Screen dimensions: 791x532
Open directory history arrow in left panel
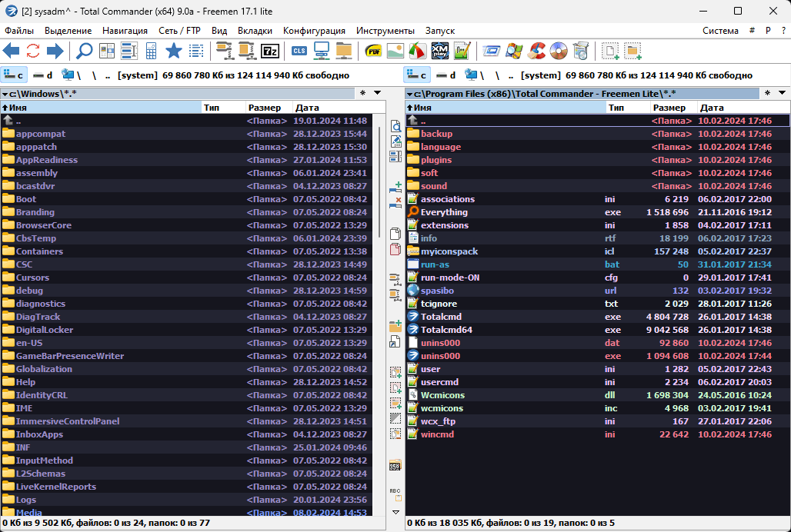(378, 93)
